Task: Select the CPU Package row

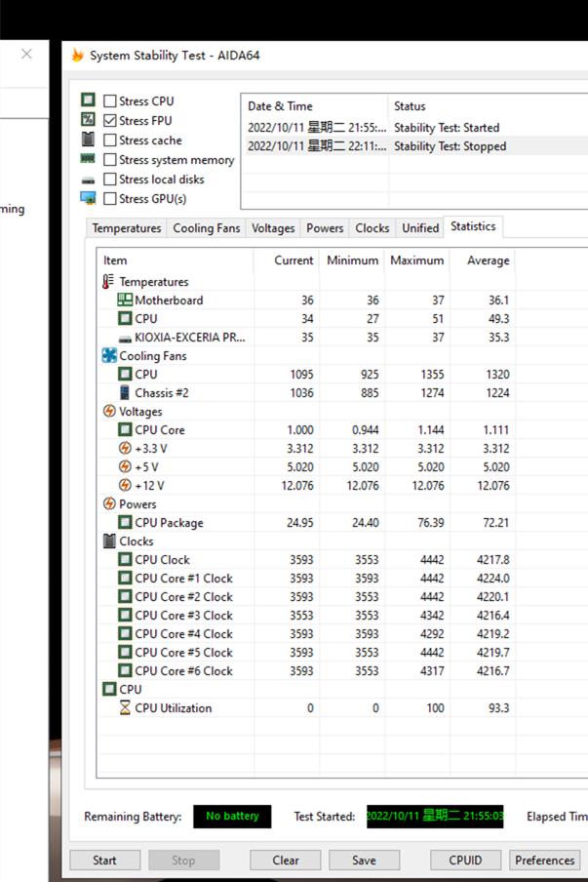Action: [169, 523]
